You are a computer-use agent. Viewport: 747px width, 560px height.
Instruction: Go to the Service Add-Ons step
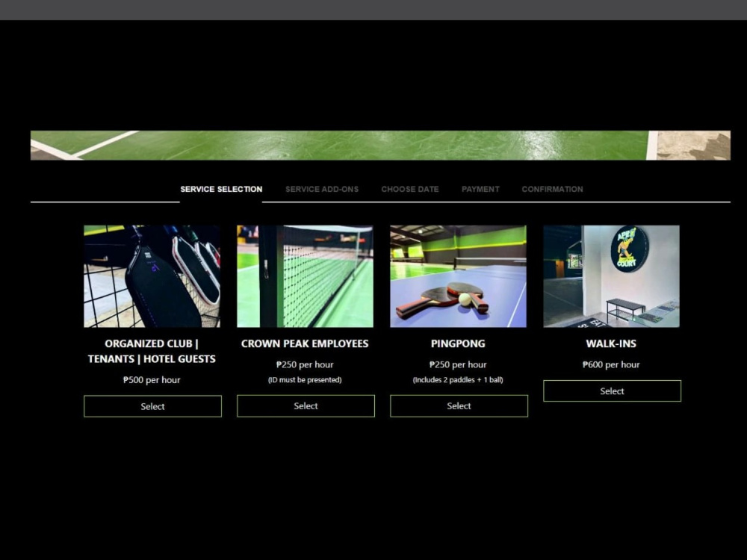[x=322, y=189]
